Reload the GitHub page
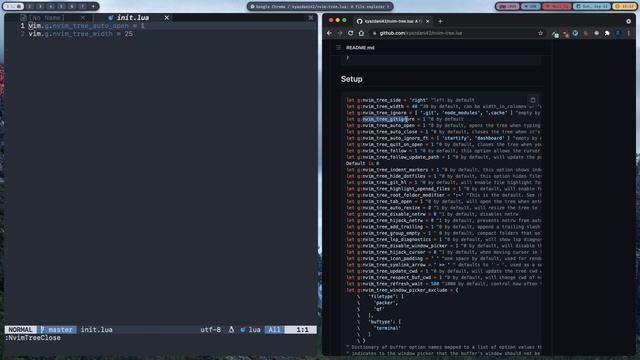This screenshot has height=360, width=640. click(351, 33)
